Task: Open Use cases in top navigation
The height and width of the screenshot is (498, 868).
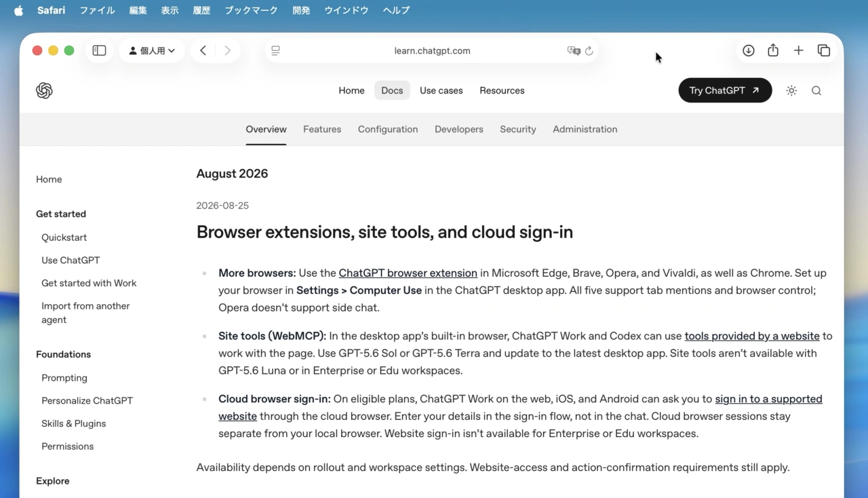Action: pyautogui.click(x=441, y=90)
